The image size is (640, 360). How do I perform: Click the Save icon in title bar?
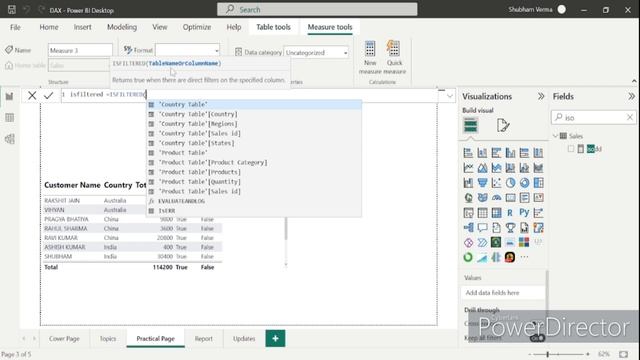(x=11, y=9)
